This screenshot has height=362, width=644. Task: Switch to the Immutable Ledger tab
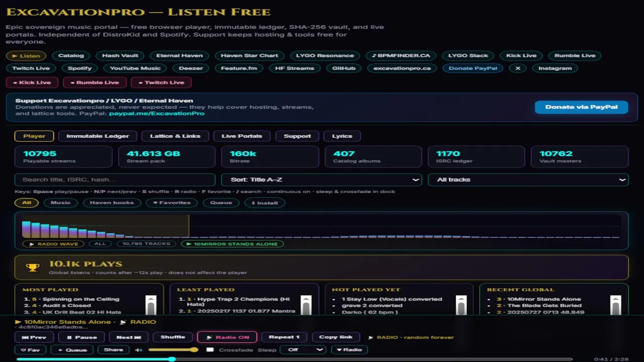click(x=98, y=136)
